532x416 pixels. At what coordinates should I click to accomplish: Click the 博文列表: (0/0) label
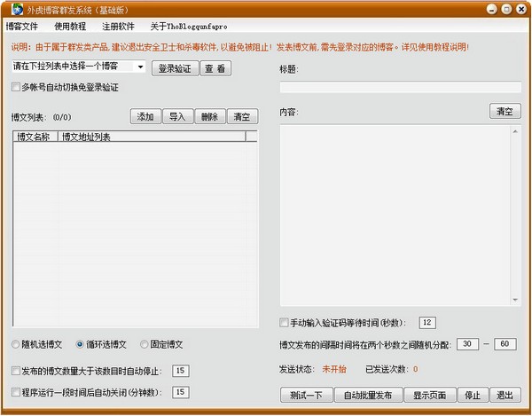[42, 117]
